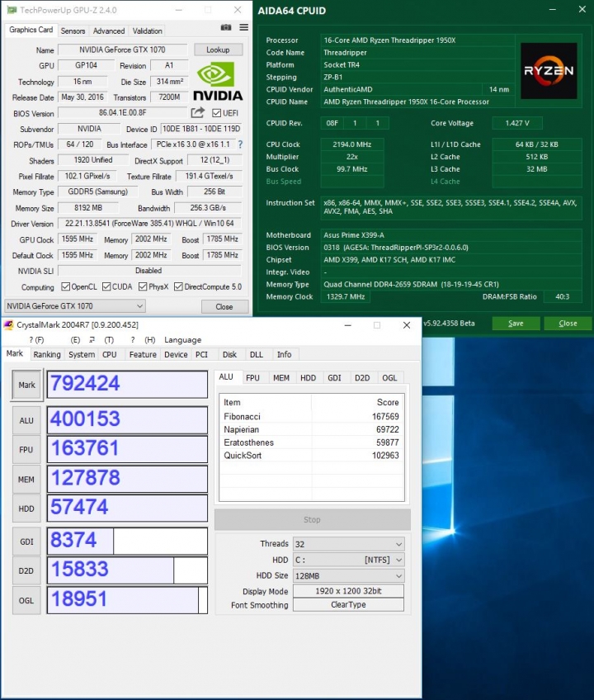
Task: Click the Font Smoothing ClearType field
Action: coord(348,605)
